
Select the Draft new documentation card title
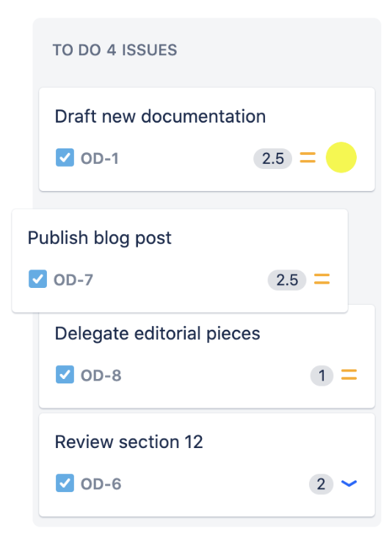point(160,116)
